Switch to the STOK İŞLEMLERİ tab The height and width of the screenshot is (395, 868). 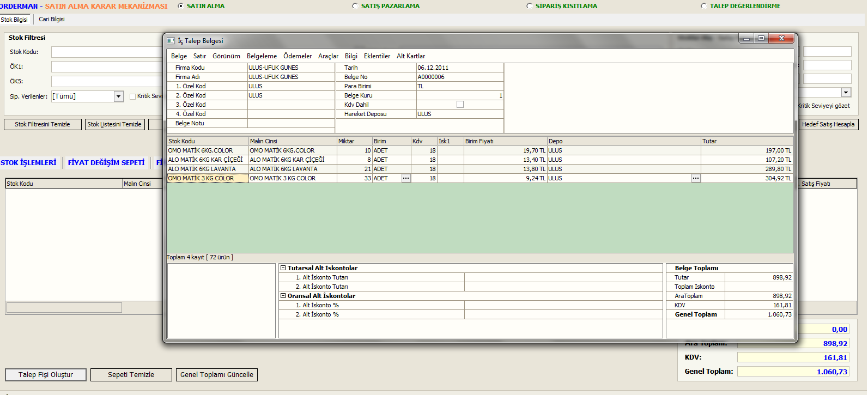point(28,162)
